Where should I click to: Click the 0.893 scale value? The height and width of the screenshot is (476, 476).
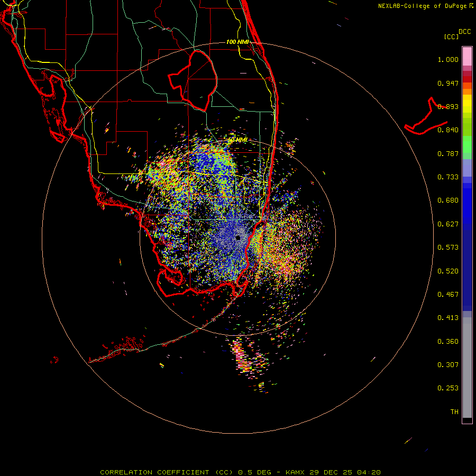448,106
